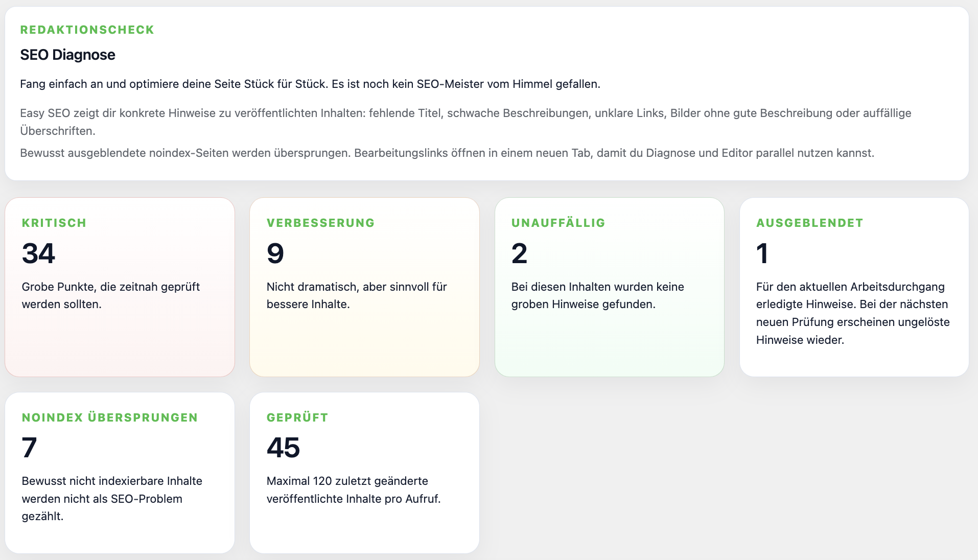Open the Kritisch summary card
This screenshot has height=560, width=978.
coord(120,287)
